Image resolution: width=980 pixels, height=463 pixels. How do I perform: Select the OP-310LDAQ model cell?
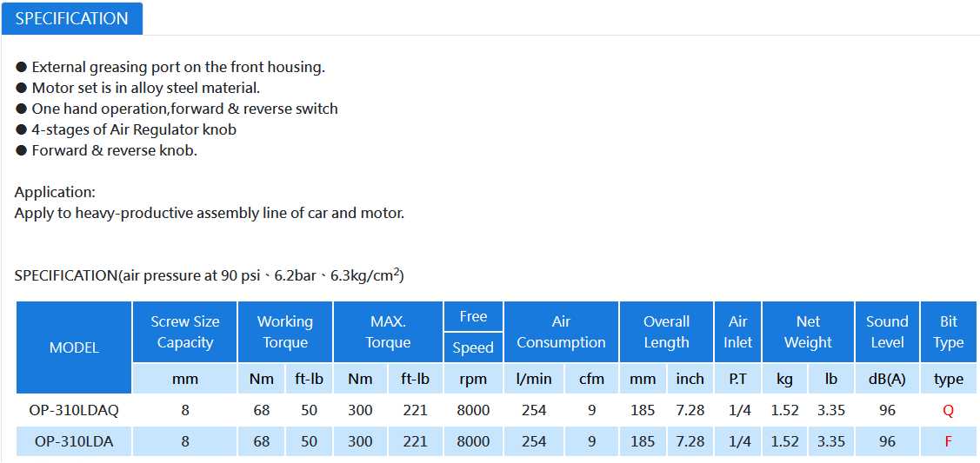point(74,410)
